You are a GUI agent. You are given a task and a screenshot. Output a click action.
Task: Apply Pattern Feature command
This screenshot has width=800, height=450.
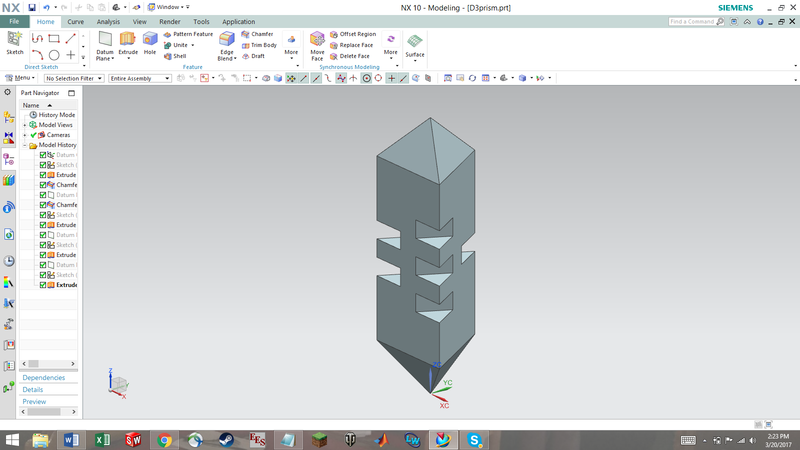click(x=188, y=34)
